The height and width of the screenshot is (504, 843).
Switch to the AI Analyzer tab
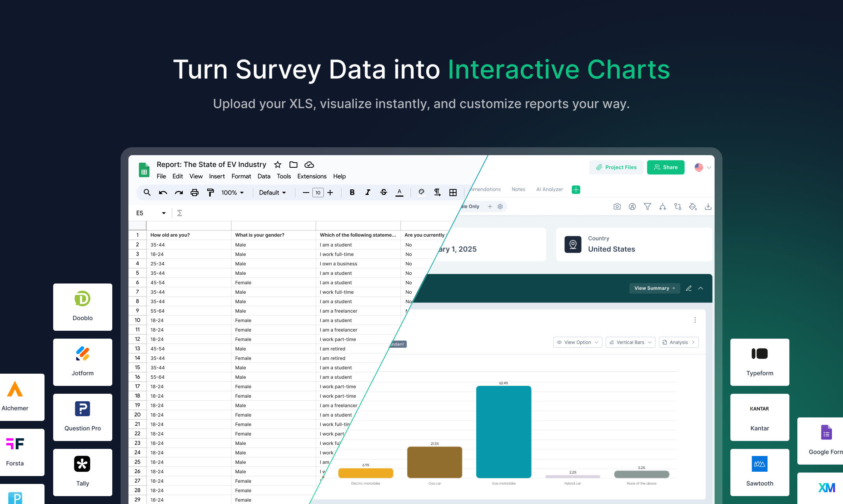[550, 189]
